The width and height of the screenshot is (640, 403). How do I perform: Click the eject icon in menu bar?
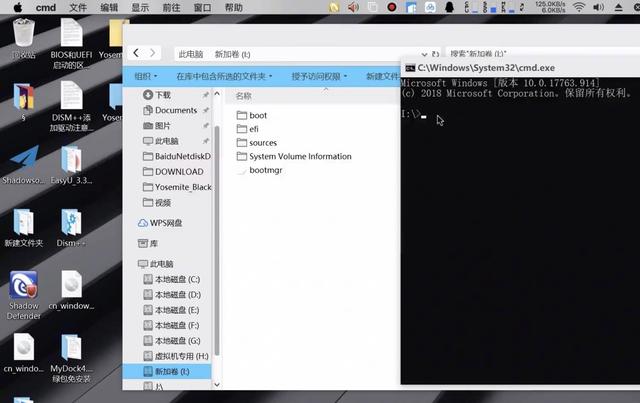pyautogui.click(x=618, y=7)
